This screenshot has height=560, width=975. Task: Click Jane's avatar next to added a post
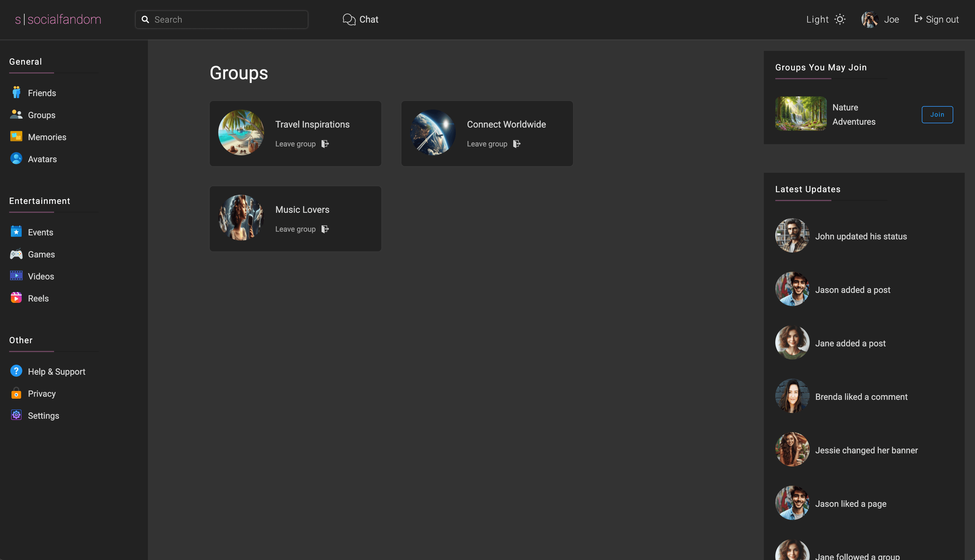[792, 342]
